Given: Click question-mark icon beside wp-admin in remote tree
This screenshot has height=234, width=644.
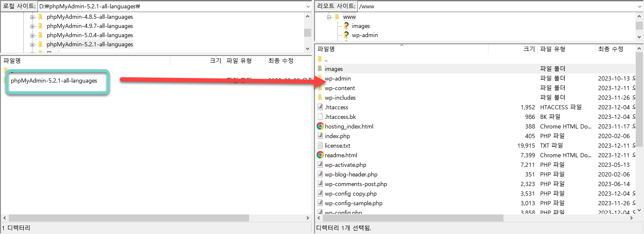Looking at the screenshot, I should 346,35.
